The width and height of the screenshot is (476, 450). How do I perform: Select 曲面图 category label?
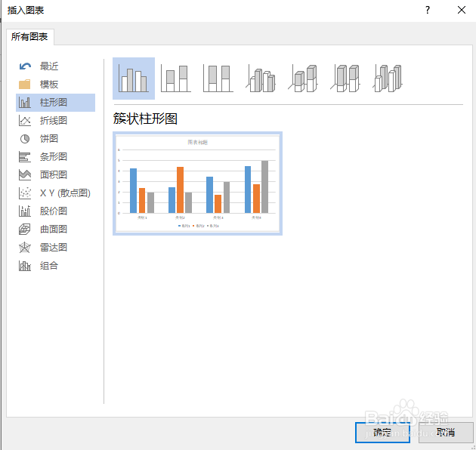tap(54, 229)
